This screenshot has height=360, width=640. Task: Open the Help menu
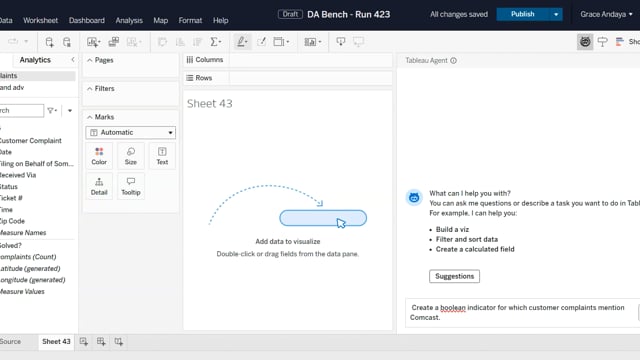(x=220, y=20)
